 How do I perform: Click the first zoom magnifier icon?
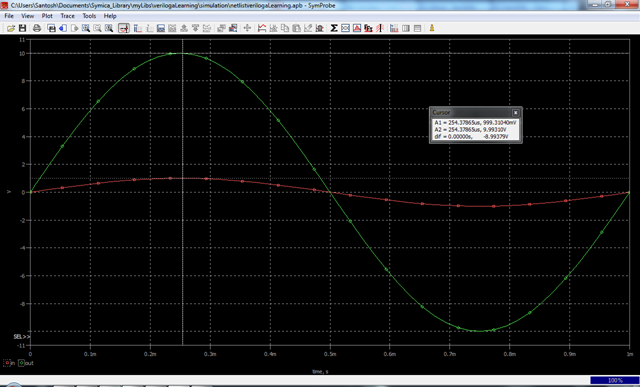pyautogui.click(x=86, y=28)
